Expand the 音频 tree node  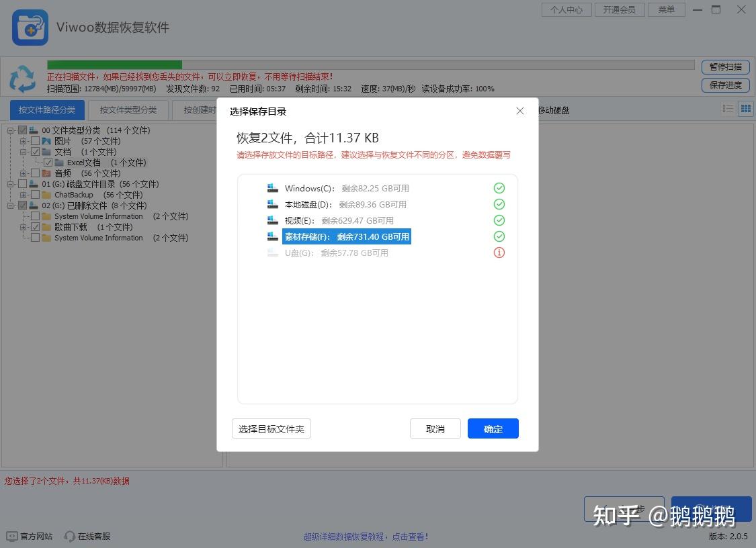point(23,173)
